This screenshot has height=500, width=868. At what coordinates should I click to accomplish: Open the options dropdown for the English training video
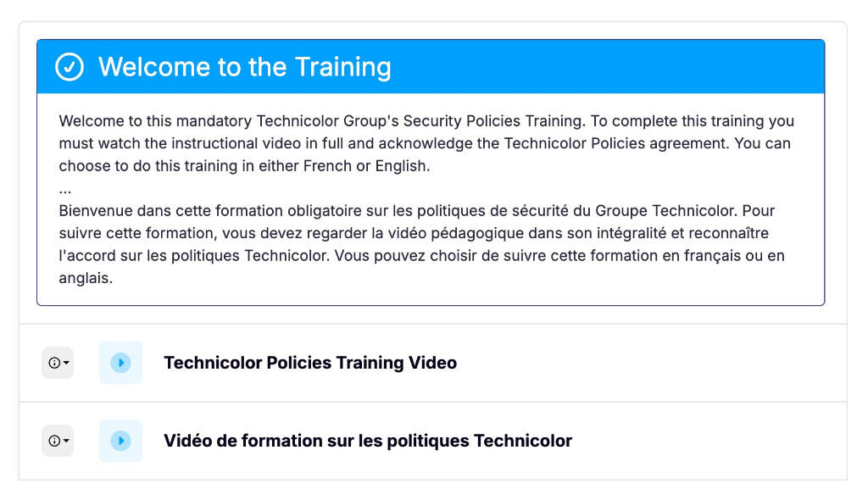pyautogui.click(x=58, y=363)
